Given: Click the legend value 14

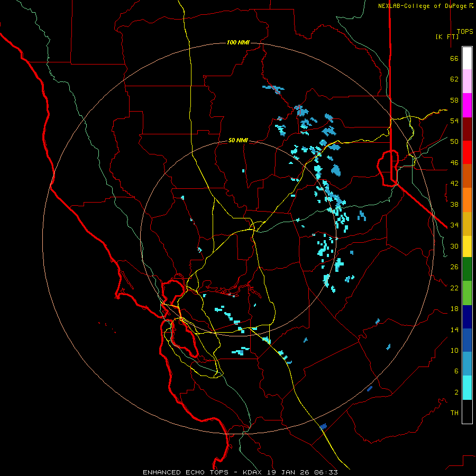Looking at the screenshot, I should coord(454,329).
